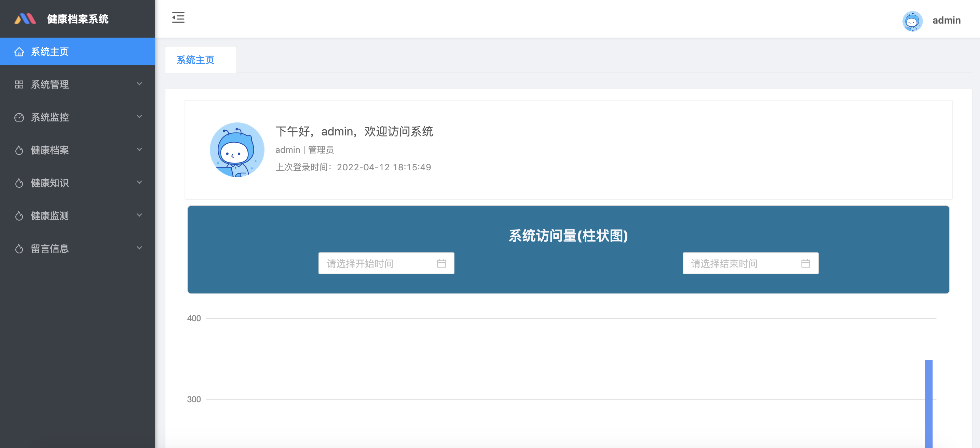Viewport: 980px width, 448px height.
Task: Open the 健康知识 sidebar menu
Action: click(x=78, y=183)
